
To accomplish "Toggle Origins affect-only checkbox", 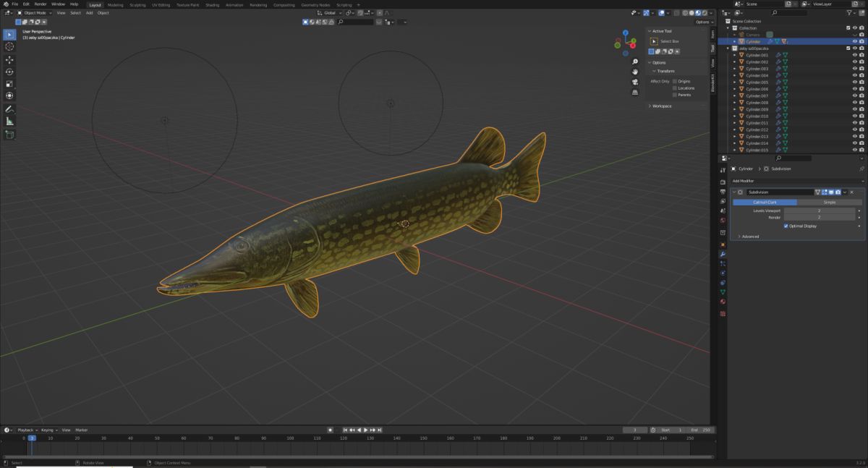I will point(675,81).
